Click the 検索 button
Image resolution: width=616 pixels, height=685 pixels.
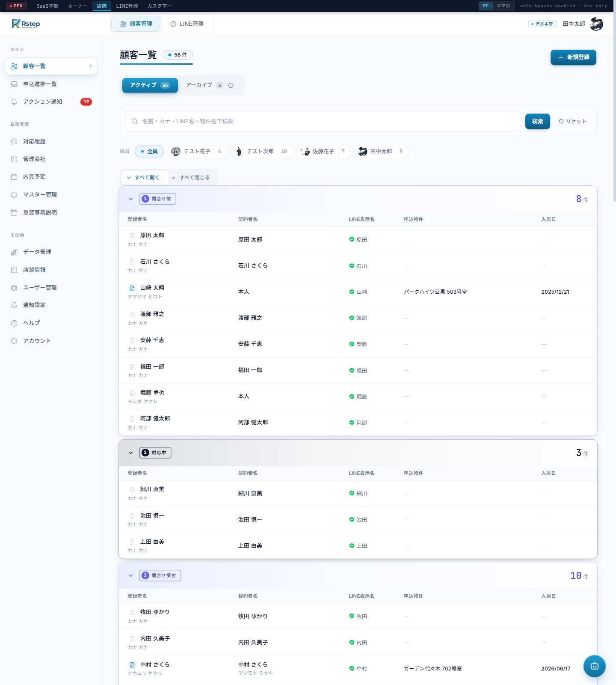[538, 122]
